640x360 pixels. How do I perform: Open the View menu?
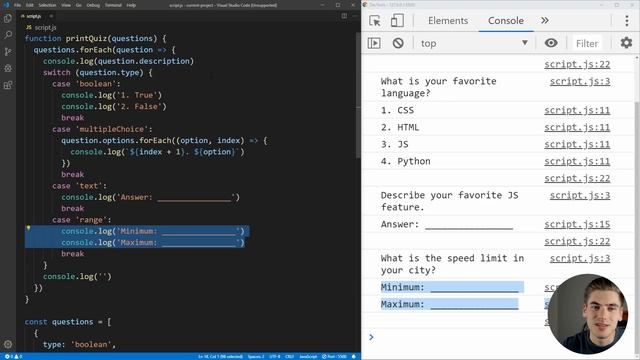tap(66, 5)
